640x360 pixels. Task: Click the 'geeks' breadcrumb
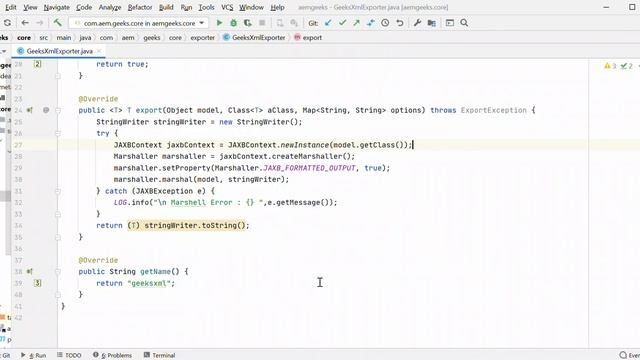[x=152, y=38]
